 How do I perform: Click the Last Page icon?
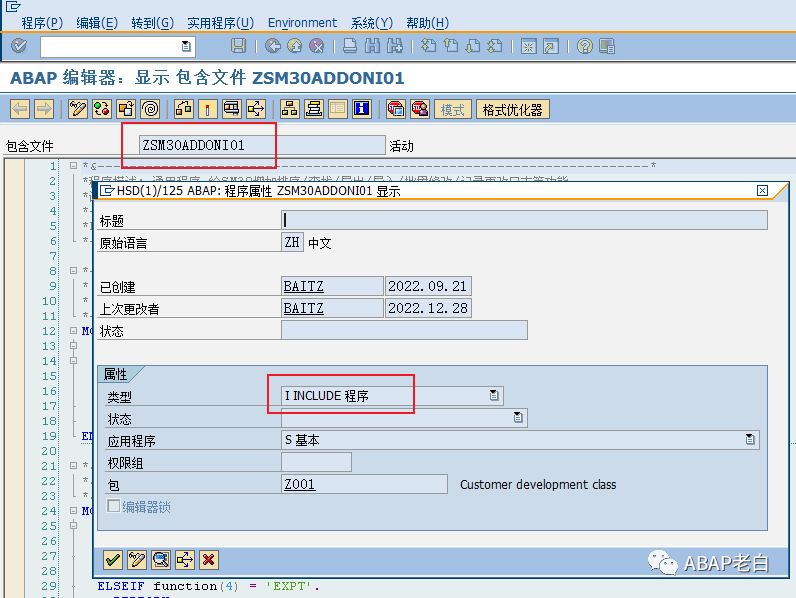coord(495,46)
